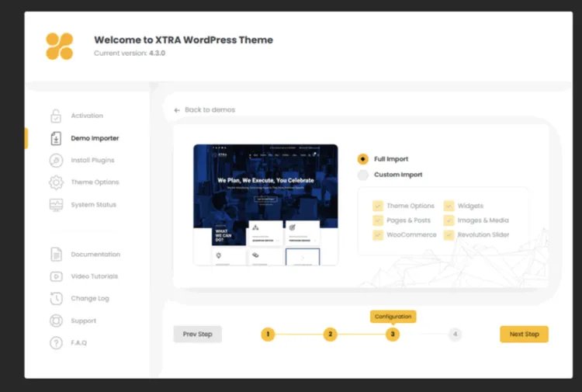Click the Video Tutorials play icon
The width and height of the screenshot is (582, 392).
[56, 276]
